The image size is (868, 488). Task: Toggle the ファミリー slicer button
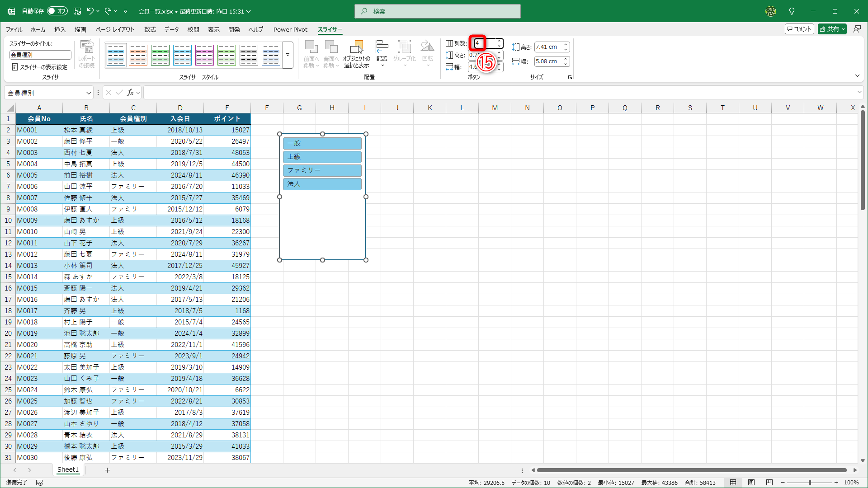pos(322,170)
